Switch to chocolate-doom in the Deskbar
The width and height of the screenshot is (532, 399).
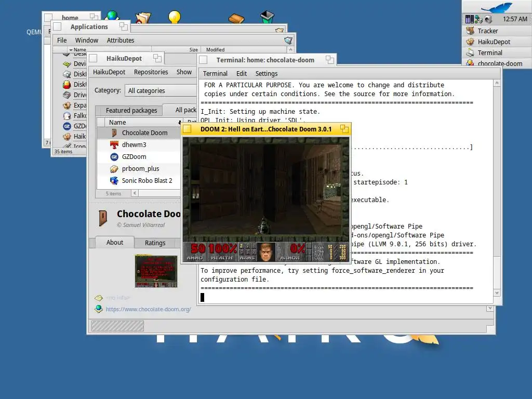(497, 63)
